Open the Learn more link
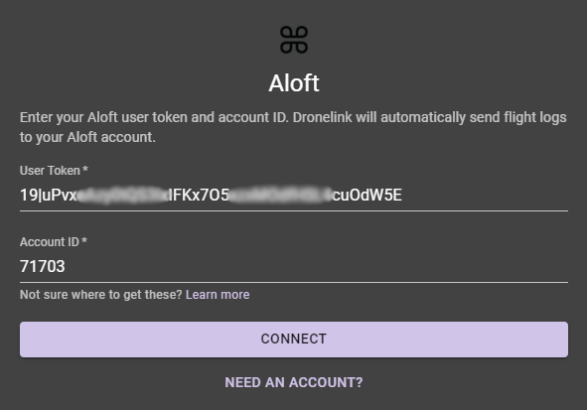587x410 pixels. point(218,295)
